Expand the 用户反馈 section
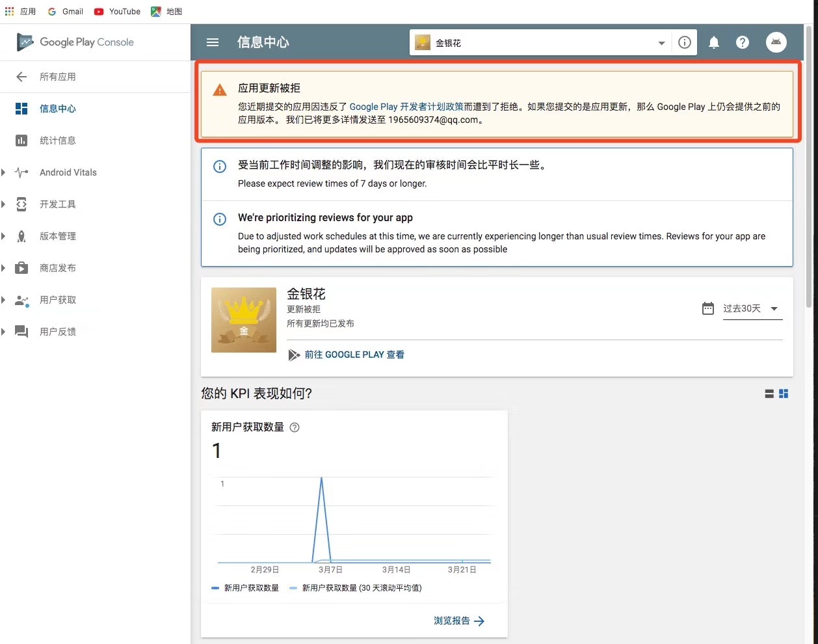This screenshot has width=818, height=644. coord(3,332)
